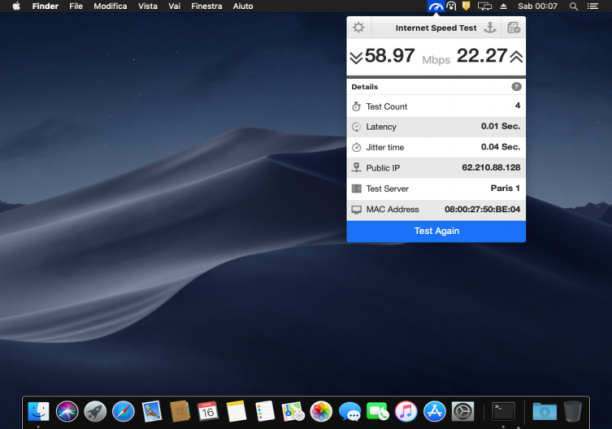Select the 22.27 upload speed value
The image size is (612, 429).
tap(482, 55)
